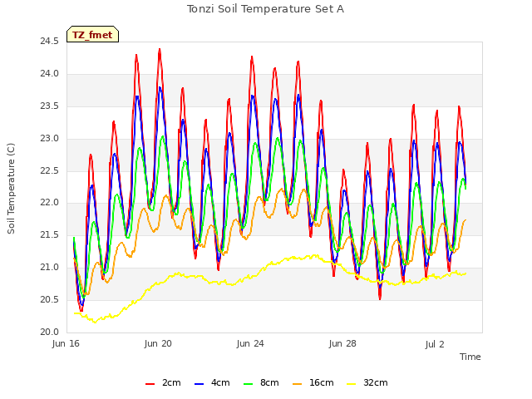Click the 20.0 y-axis tick label
This screenshot has height=399, width=532.
click(50, 332)
